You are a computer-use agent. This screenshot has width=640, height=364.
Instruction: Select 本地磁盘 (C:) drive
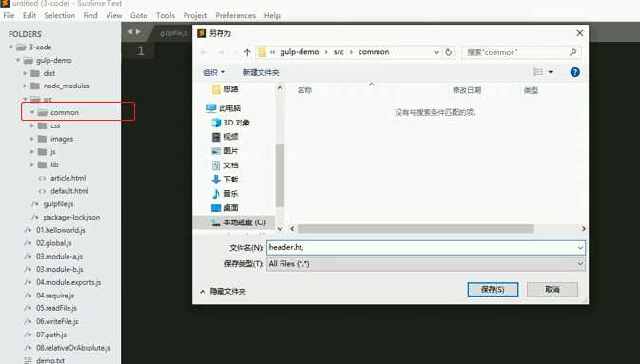point(239,222)
